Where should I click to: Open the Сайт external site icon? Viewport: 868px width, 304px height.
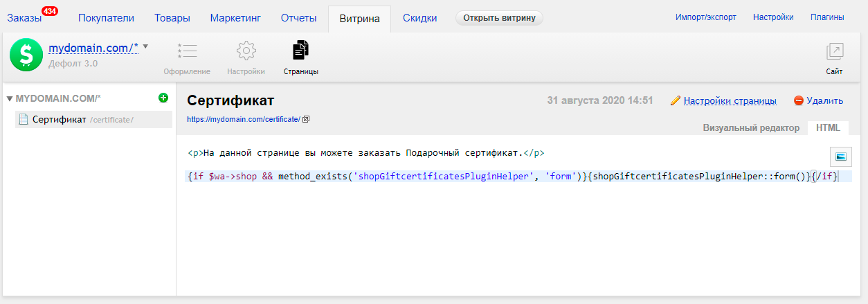pos(834,51)
